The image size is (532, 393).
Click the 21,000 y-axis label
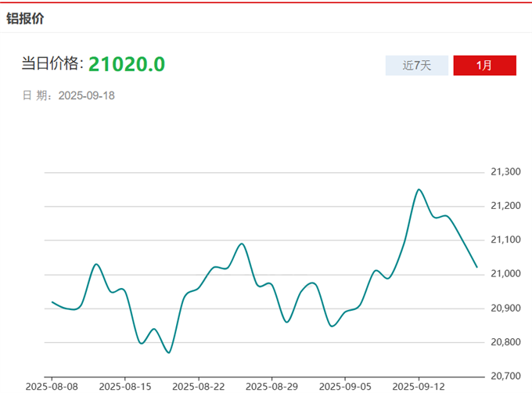click(x=505, y=274)
